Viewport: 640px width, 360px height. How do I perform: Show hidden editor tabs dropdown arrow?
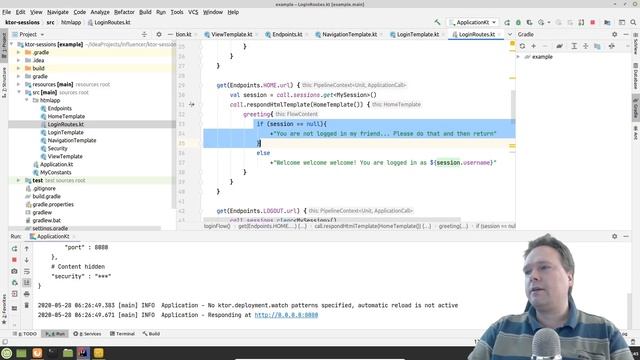click(x=510, y=35)
